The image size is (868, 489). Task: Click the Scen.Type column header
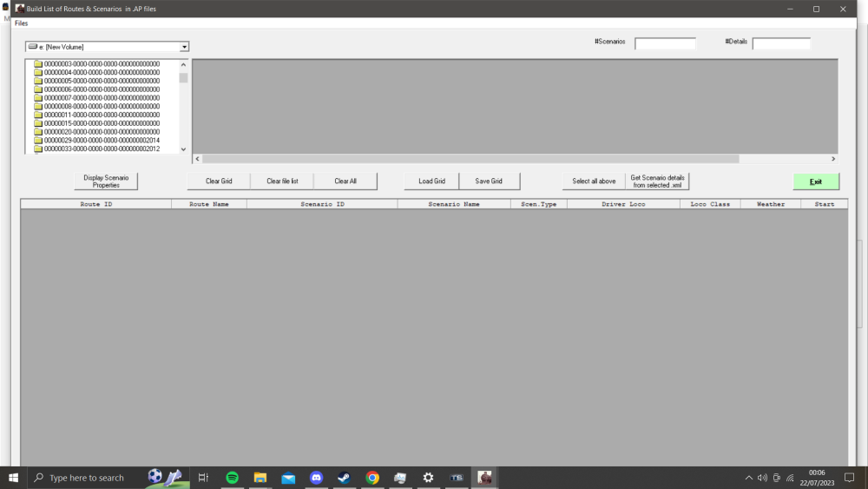tap(539, 204)
